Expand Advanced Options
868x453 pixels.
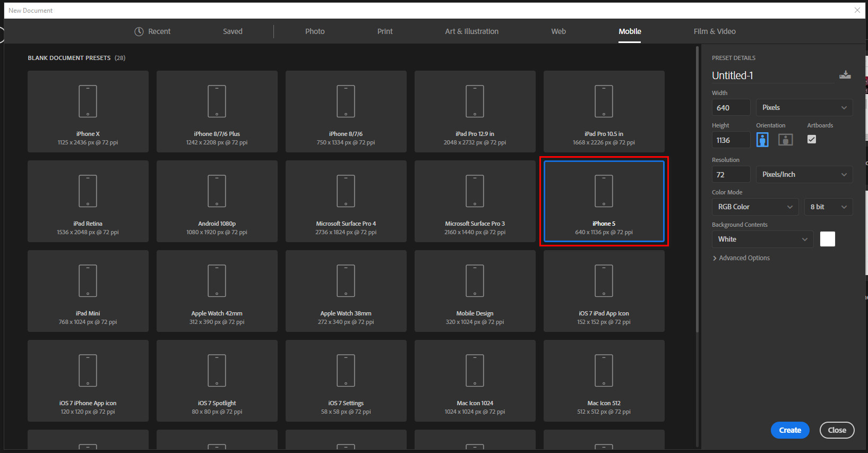coord(741,258)
